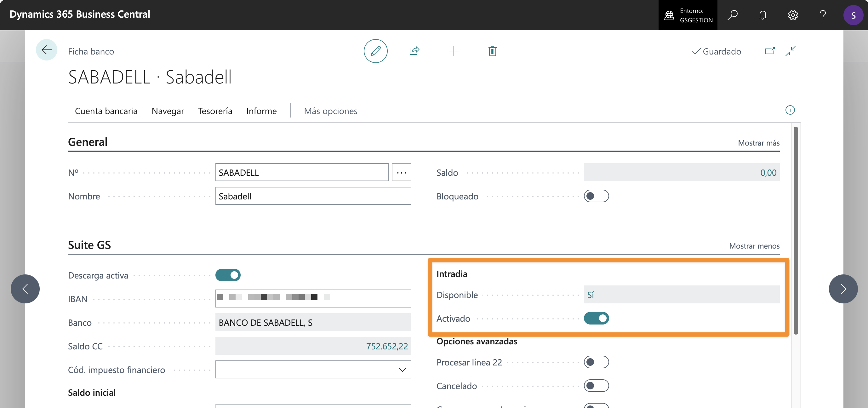Toggle the Bloqueado switch
The image size is (868, 408).
pyautogui.click(x=596, y=196)
